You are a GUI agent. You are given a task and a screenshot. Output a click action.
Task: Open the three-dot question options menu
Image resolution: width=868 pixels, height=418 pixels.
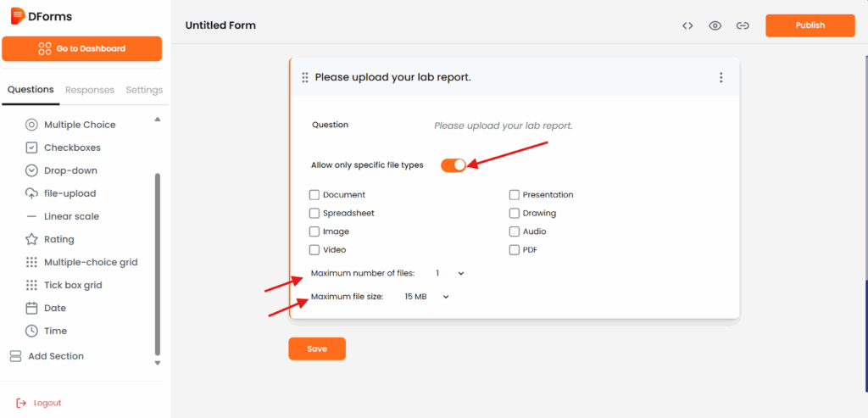point(721,77)
